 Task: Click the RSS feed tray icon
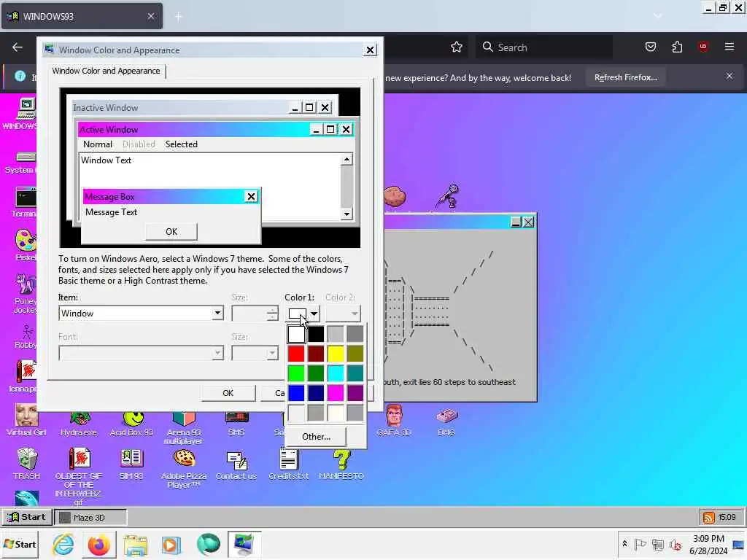tap(709, 517)
